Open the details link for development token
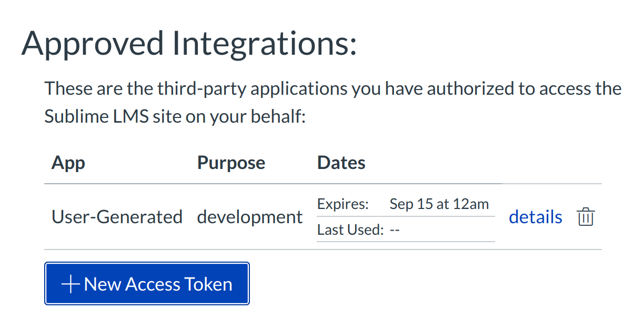 535,217
